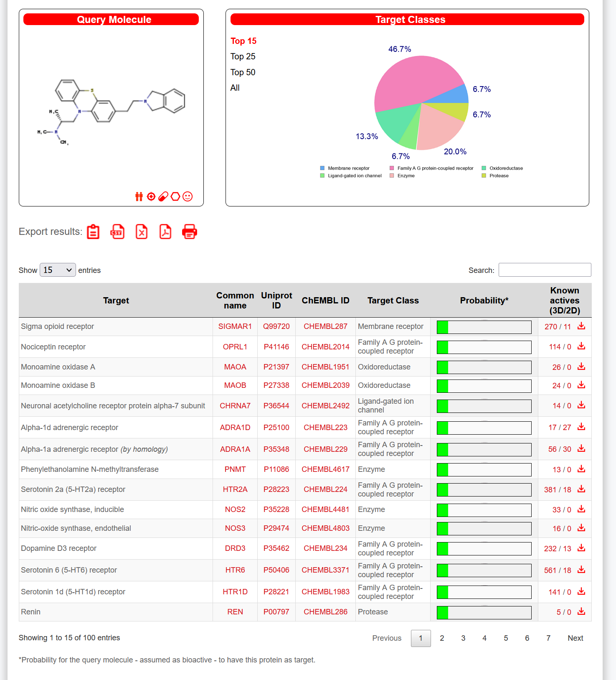Click Next page button
Image resolution: width=616 pixels, height=680 pixels.
(575, 638)
